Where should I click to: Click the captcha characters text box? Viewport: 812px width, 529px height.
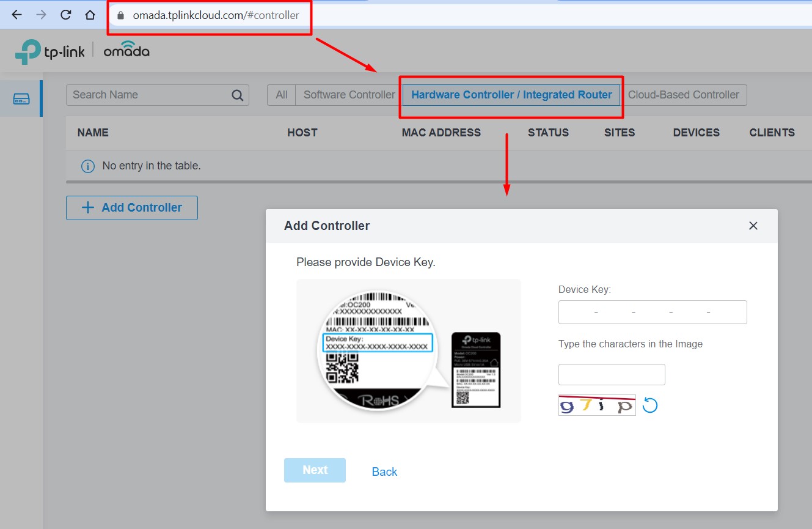tap(612, 374)
